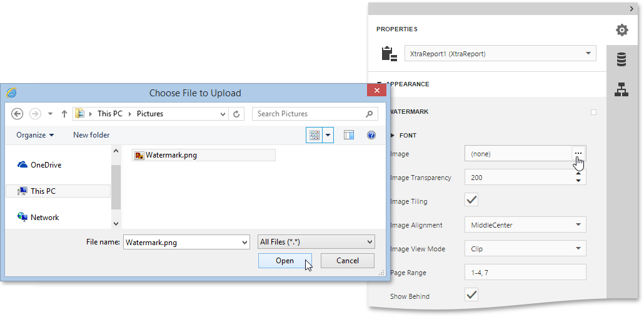The height and width of the screenshot is (317, 644).
Task: Open file dialog Help
Action: 371,135
